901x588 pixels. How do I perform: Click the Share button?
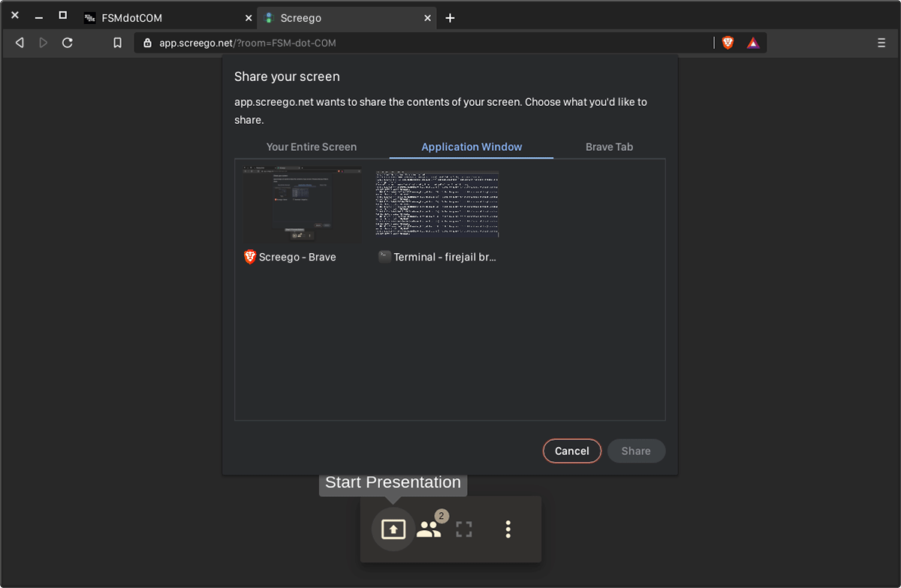(636, 451)
